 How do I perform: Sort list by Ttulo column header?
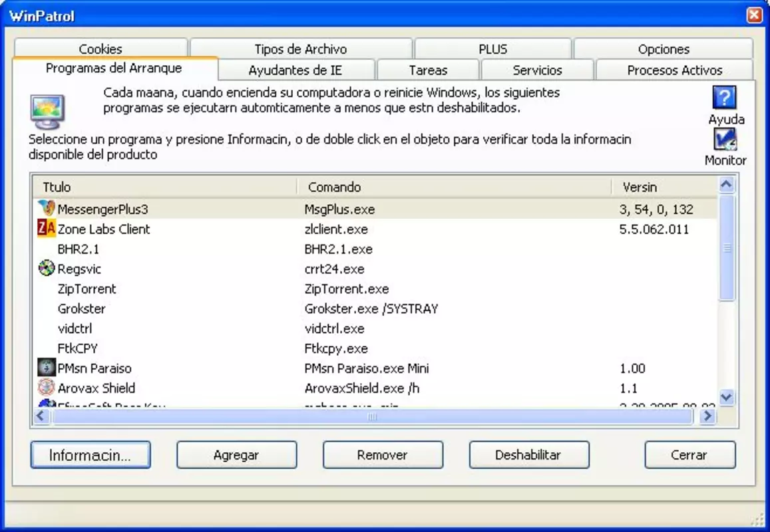point(165,187)
